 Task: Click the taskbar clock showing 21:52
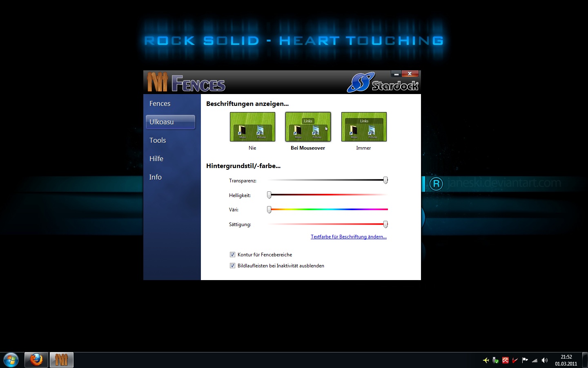[566, 360]
